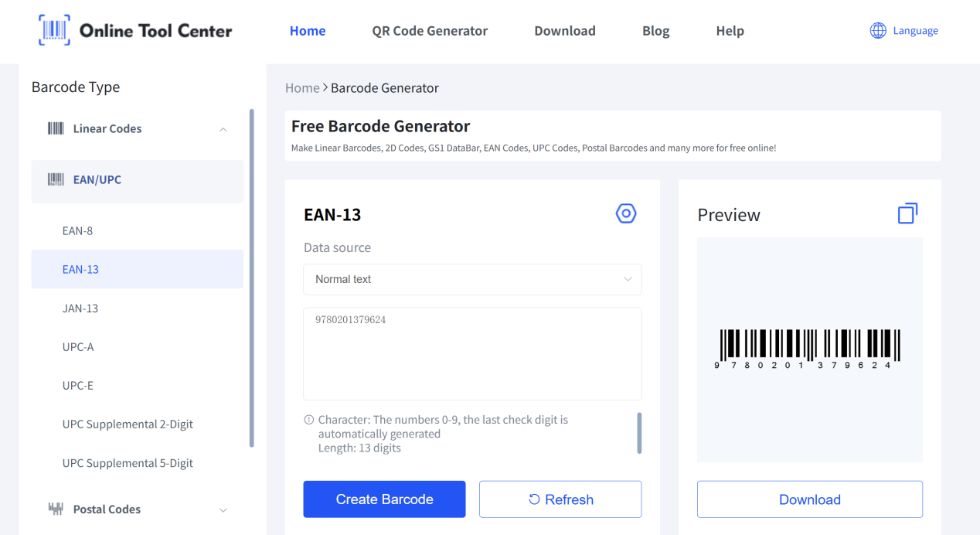The width and height of the screenshot is (980, 535).
Task: Download the generated barcode
Action: tap(809, 499)
